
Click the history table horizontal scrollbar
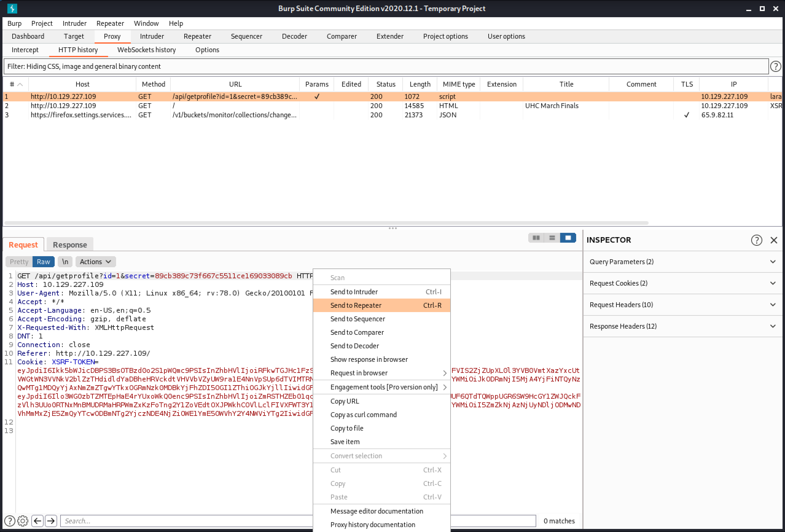[x=326, y=223]
